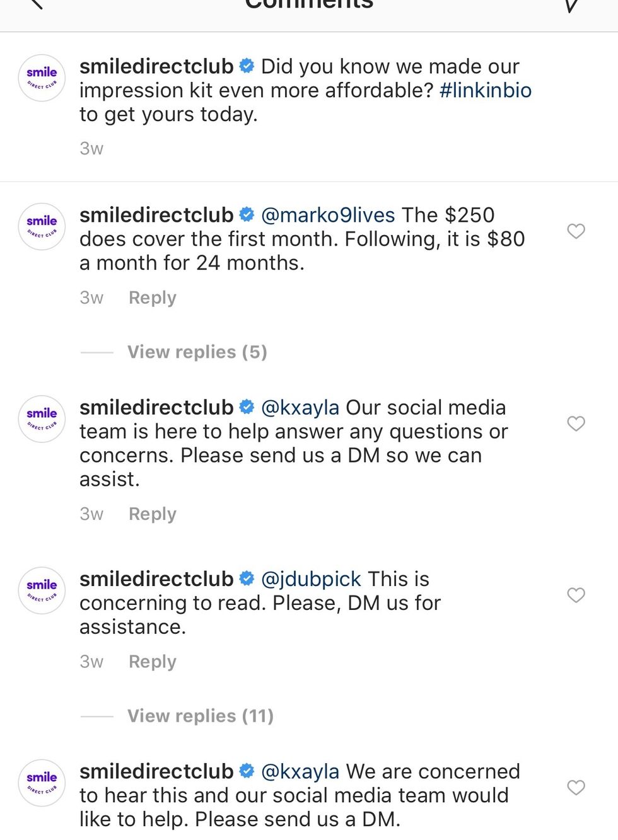This screenshot has width=618, height=840.
Task: Like the 'Our social media team' comment
Action: 576,423
